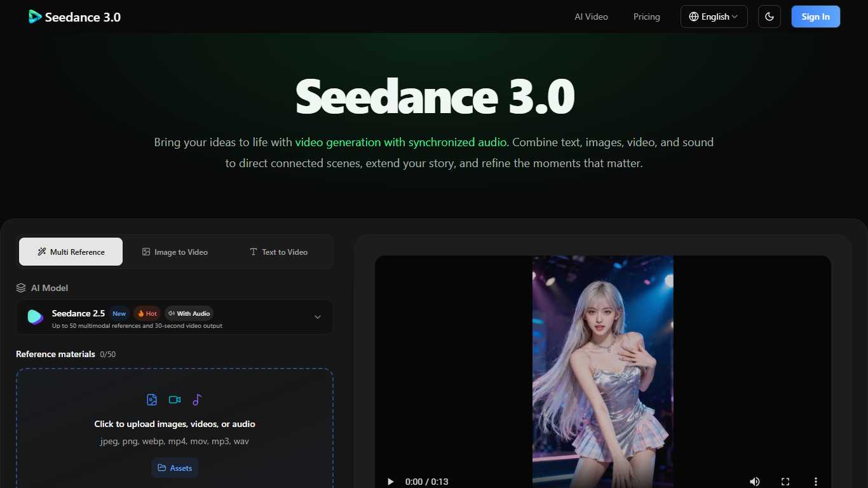Click the music note audio icon
This screenshot has height=488, width=868.
point(197,400)
